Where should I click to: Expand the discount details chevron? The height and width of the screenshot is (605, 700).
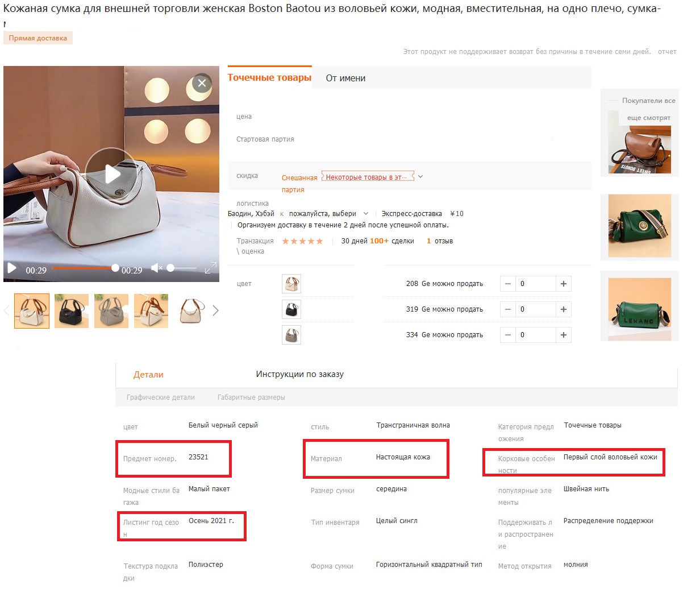pos(420,177)
